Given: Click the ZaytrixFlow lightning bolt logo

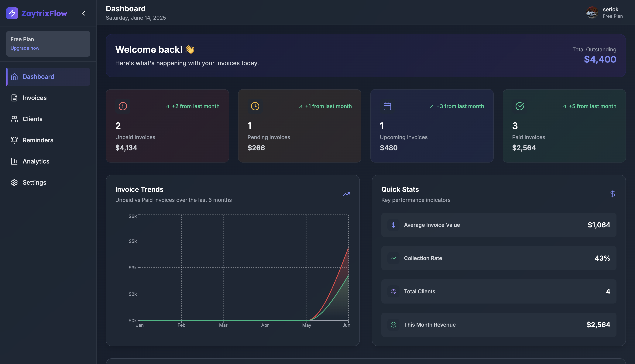Looking at the screenshot, I should pos(12,13).
